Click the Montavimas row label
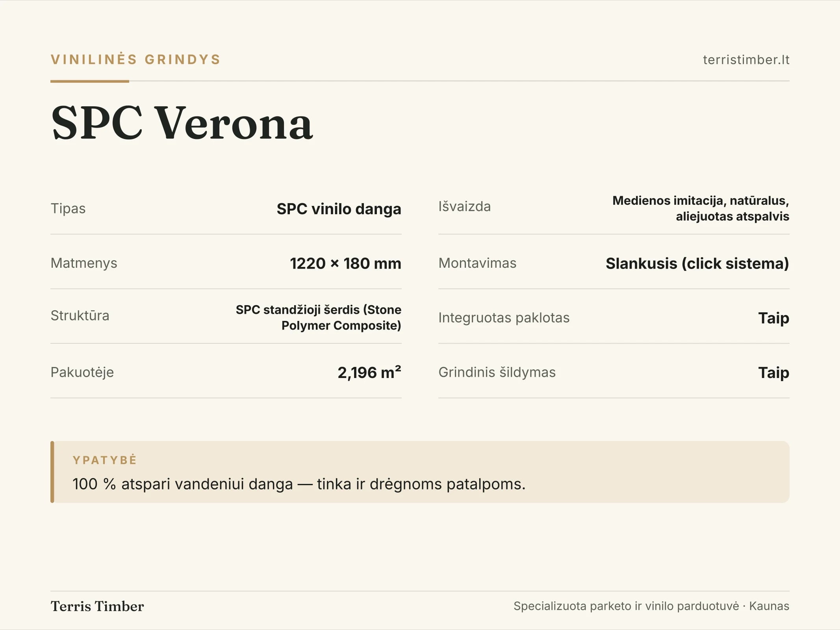This screenshot has width=840, height=630. pyautogui.click(x=477, y=263)
